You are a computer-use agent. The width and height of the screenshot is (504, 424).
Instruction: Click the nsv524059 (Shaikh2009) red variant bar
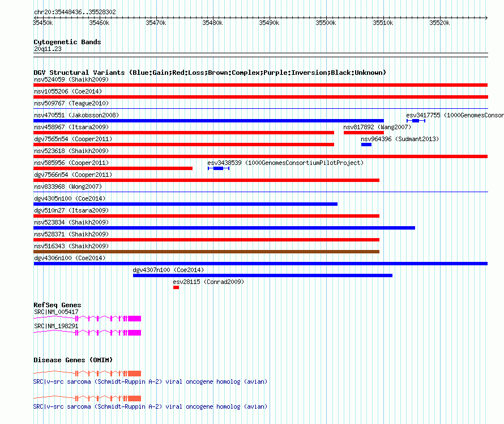click(260, 85)
